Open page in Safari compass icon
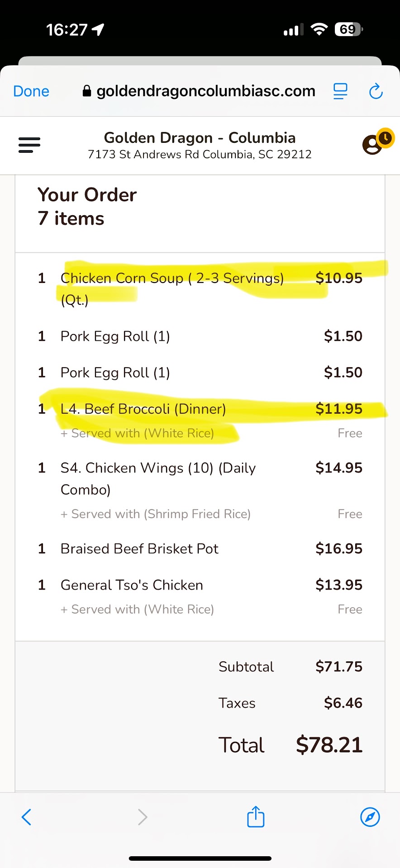The image size is (400, 868). (x=370, y=817)
